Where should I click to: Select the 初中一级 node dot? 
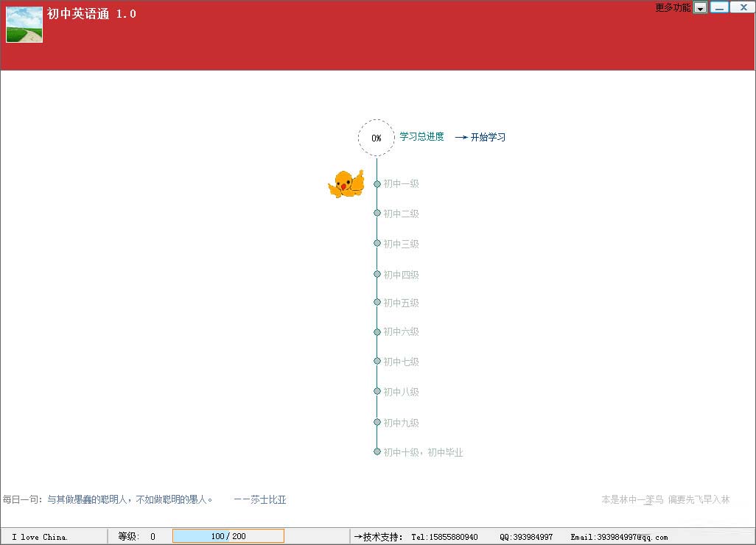coord(377,183)
